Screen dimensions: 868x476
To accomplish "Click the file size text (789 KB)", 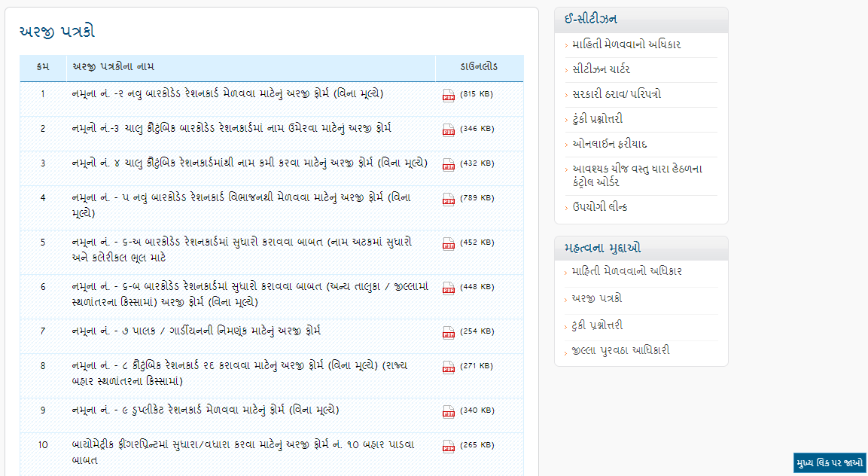I will coord(477,198).
